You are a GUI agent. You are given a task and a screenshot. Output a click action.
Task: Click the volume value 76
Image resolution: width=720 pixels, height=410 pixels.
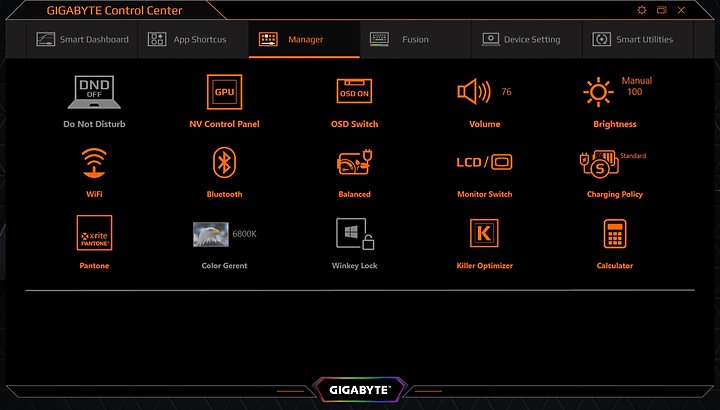click(506, 92)
